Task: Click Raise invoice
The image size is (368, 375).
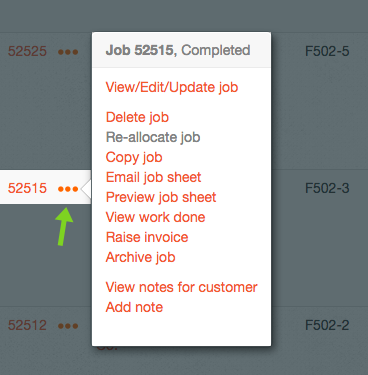Action: click(147, 237)
